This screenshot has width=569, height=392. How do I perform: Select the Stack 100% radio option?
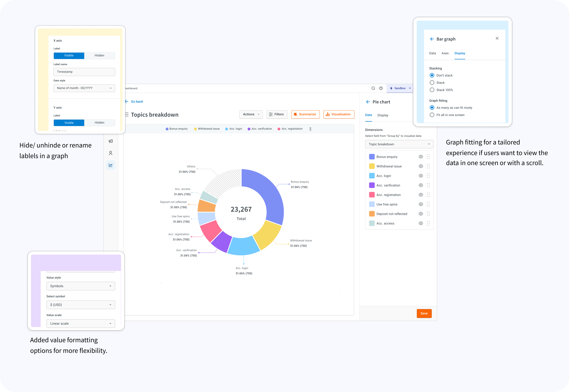tap(432, 90)
